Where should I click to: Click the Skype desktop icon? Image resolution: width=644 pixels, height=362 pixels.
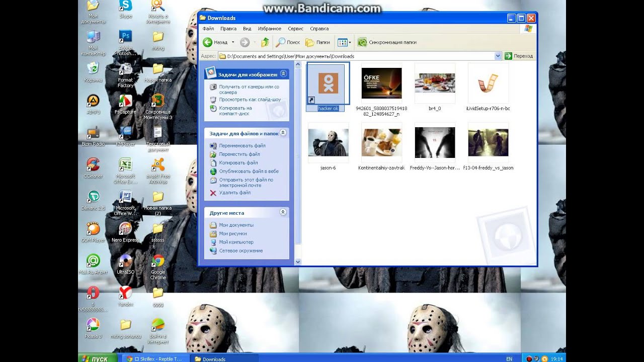pyautogui.click(x=125, y=10)
